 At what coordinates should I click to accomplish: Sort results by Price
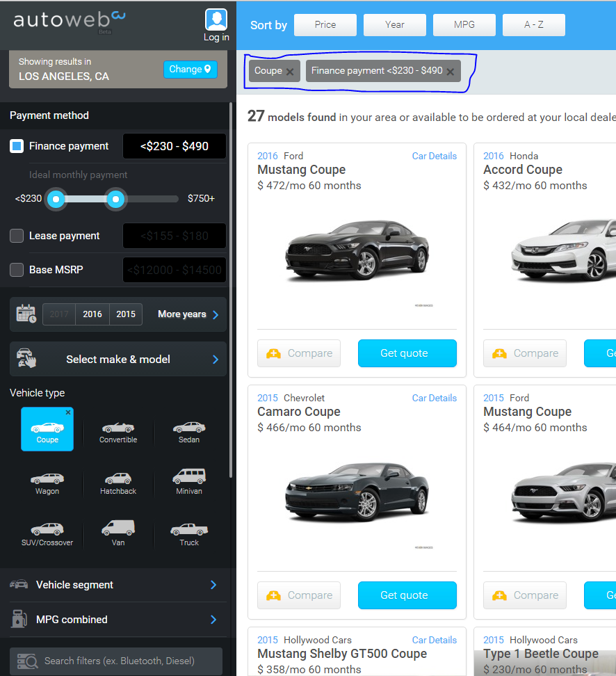[x=325, y=25]
